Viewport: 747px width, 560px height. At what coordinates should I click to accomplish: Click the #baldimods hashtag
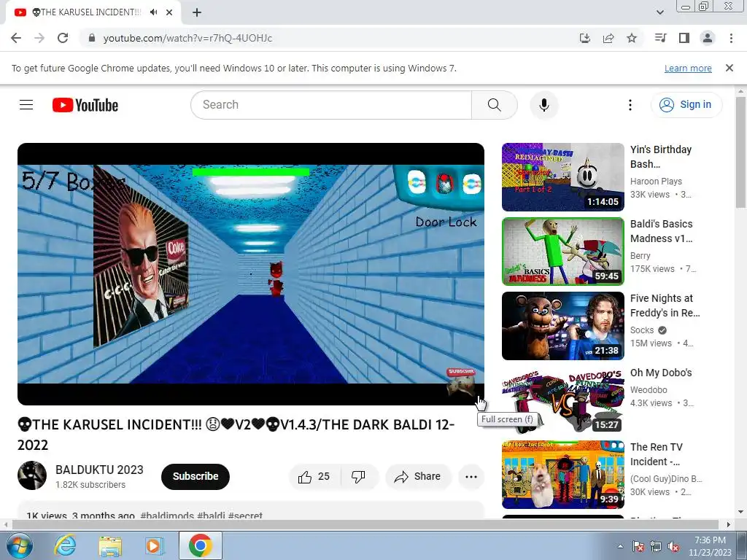pos(167,516)
